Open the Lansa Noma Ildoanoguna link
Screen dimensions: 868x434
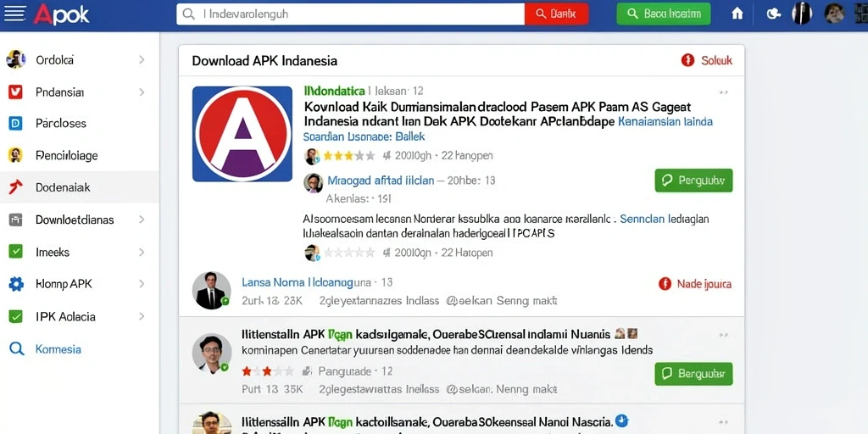click(306, 283)
